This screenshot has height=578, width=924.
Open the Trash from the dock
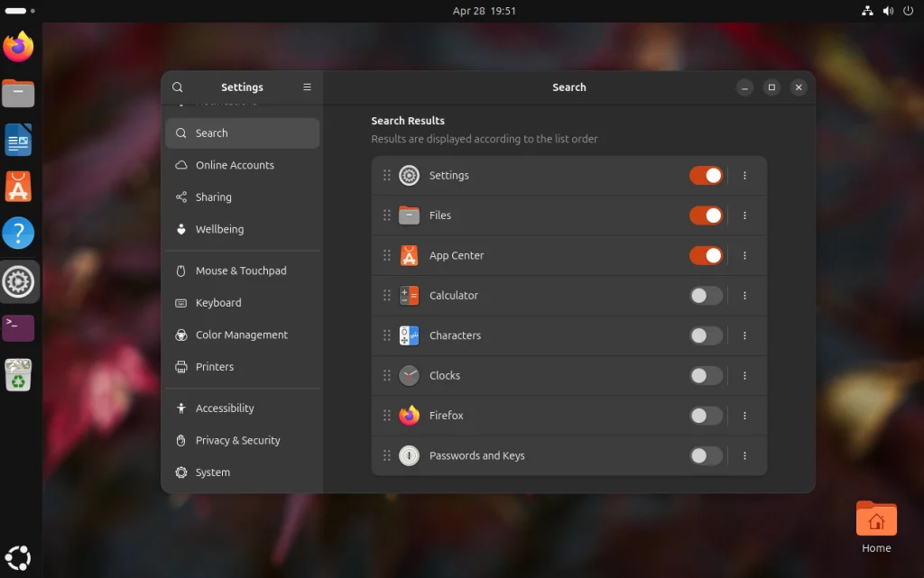point(18,375)
